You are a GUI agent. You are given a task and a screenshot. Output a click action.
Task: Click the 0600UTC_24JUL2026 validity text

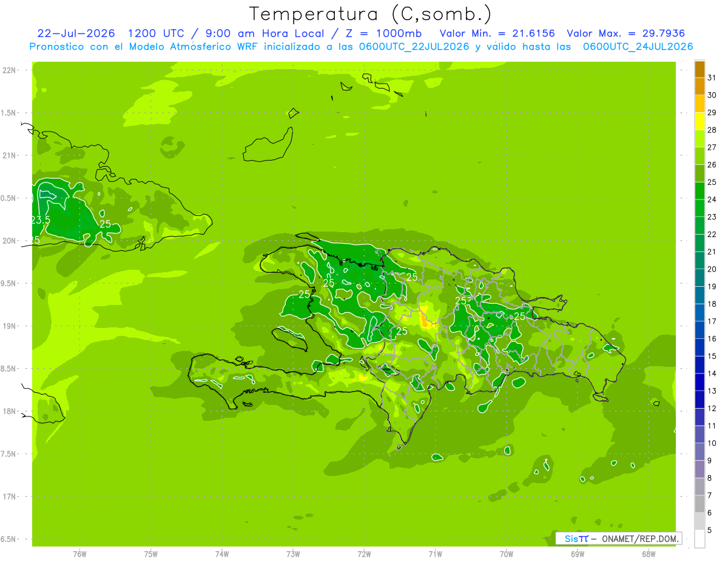coord(638,47)
